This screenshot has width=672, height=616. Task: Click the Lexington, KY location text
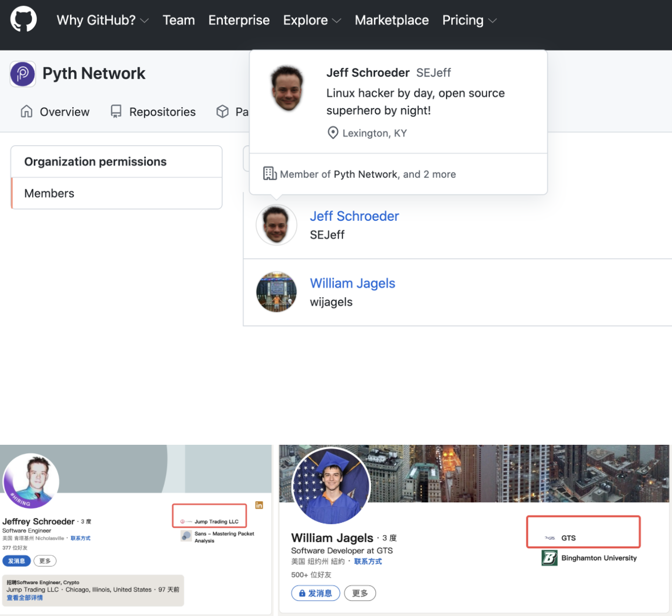coord(375,133)
